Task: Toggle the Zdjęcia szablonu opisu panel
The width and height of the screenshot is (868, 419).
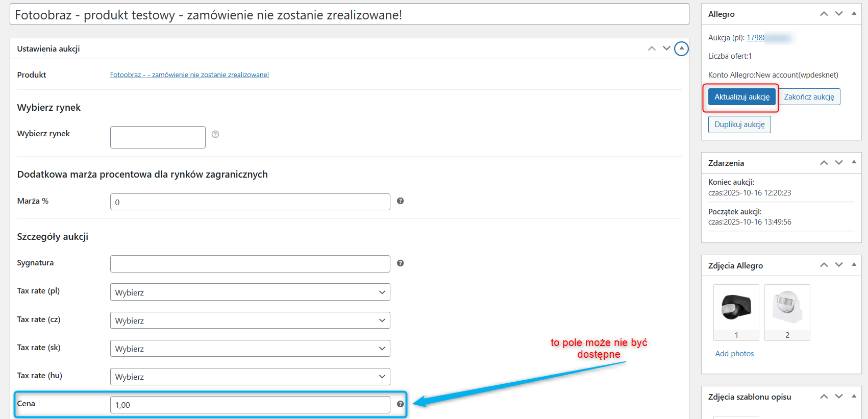Action: coord(854,396)
